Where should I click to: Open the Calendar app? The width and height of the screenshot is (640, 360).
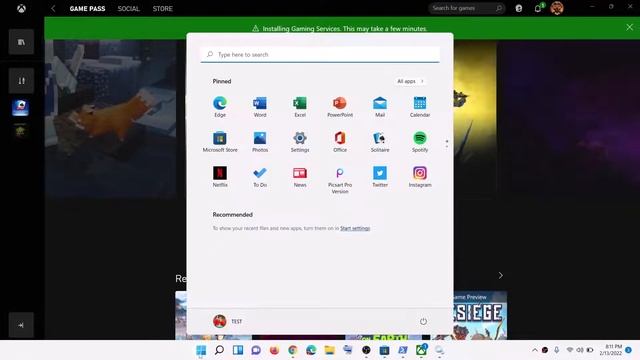tap(420, 107)
